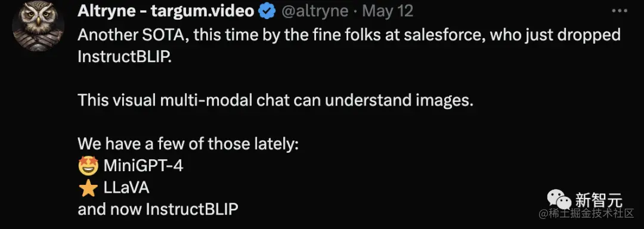This screenshot has height=229, width=644.
Task: Open the Altryne - targum.video display name
Action: pos(166,11)
